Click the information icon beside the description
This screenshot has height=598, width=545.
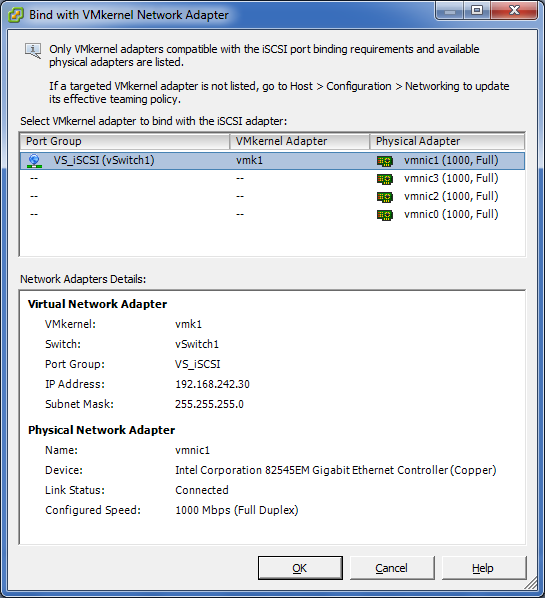point(33,51)
